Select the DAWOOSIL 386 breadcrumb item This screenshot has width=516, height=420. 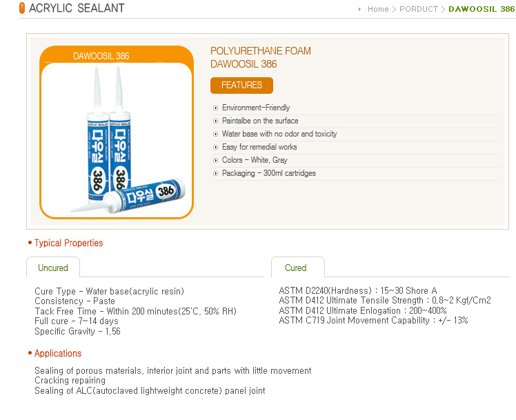(482, 9)
